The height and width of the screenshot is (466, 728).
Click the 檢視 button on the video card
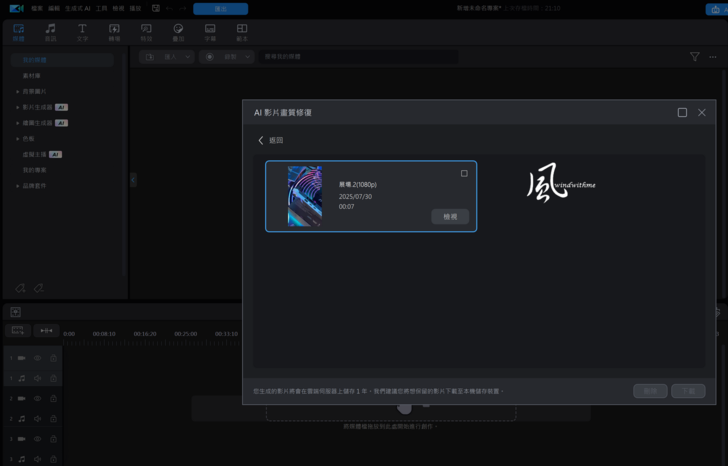click(x=449, y=216)
